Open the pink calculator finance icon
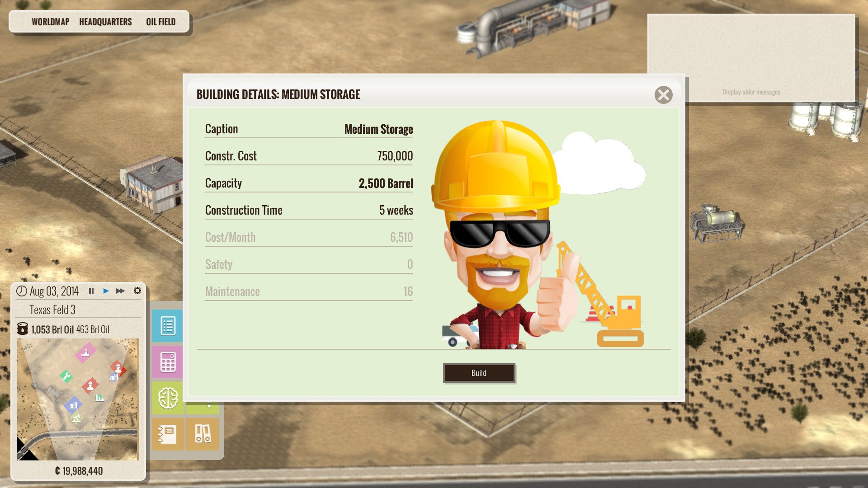The height and width of the screenshot is (488, 868). [167, 361]
